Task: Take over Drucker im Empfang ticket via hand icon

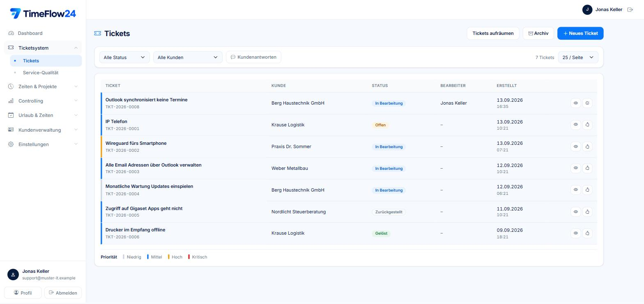Action: click(587, 233)
